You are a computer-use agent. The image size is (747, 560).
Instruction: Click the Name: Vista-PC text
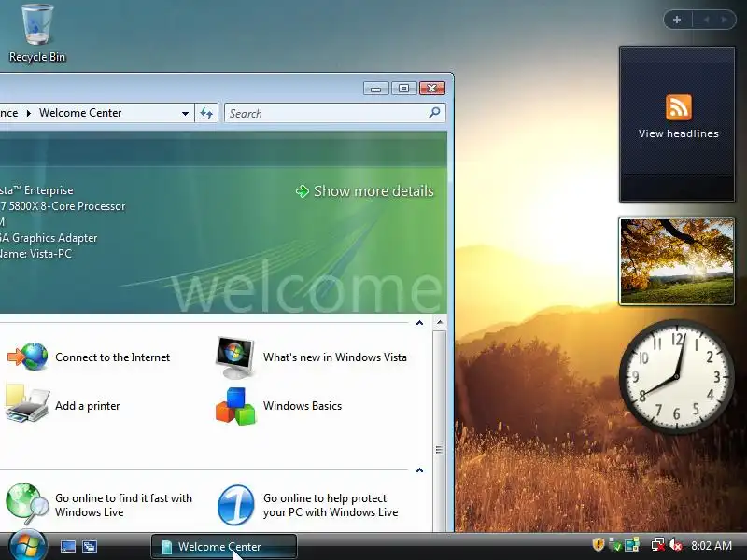[x=35, y=254]
